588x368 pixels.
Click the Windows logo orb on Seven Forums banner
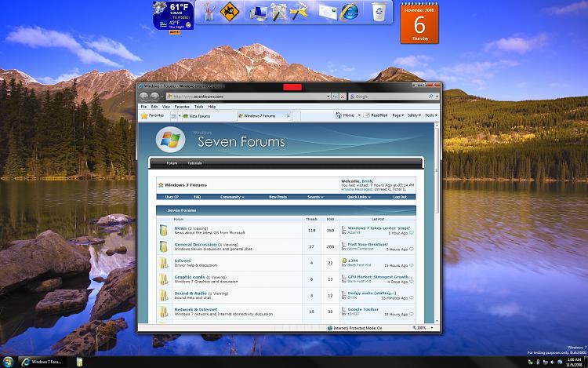point(171,140)
